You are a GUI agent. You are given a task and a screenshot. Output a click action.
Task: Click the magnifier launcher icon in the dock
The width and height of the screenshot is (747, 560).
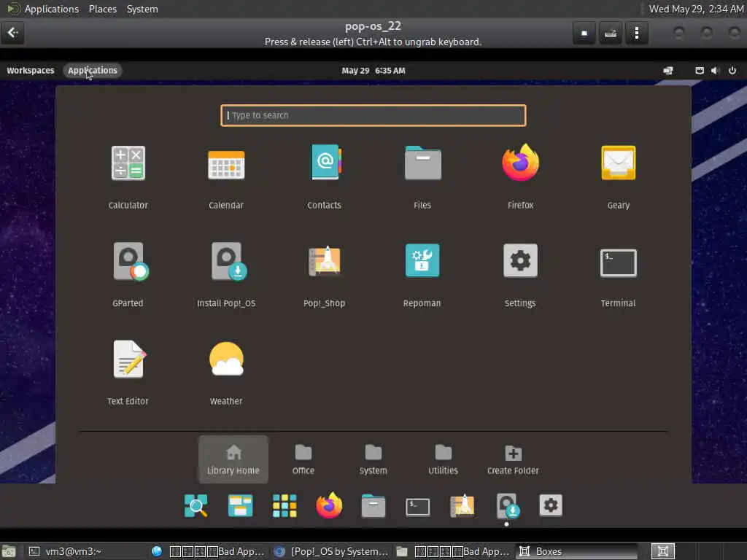click(x=196, y=506)
